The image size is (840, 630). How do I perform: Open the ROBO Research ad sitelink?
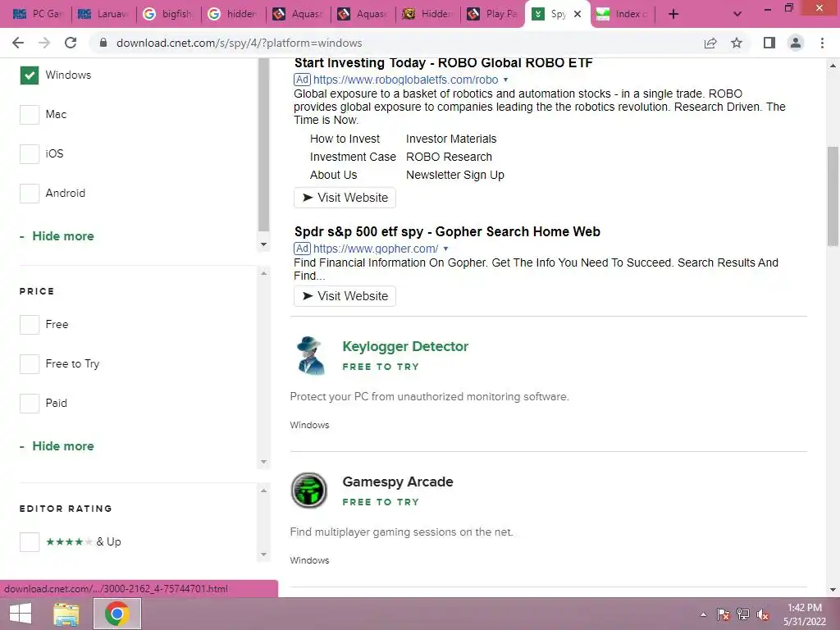[x=449, y=157]
